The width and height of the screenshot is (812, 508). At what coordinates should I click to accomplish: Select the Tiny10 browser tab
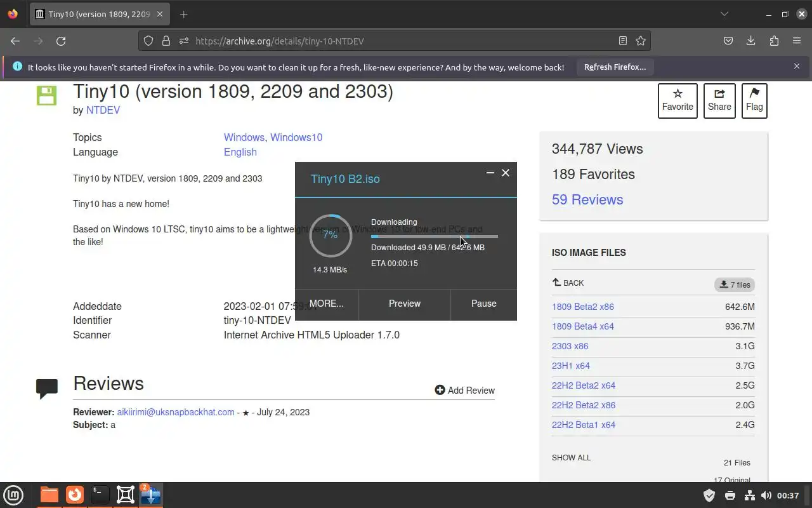click(99, 14)
